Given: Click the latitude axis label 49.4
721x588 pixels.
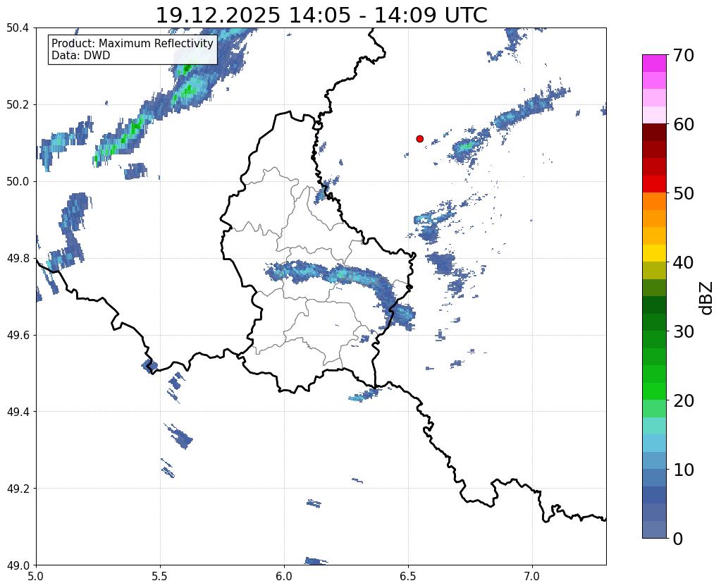Looking at the screenshot, I should click(18, 412).
